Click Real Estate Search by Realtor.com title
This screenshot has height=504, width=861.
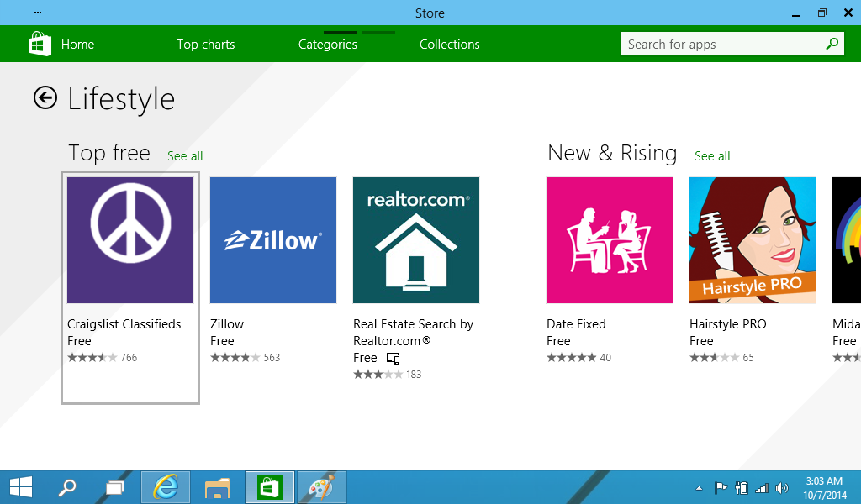[x=413, y=333]
